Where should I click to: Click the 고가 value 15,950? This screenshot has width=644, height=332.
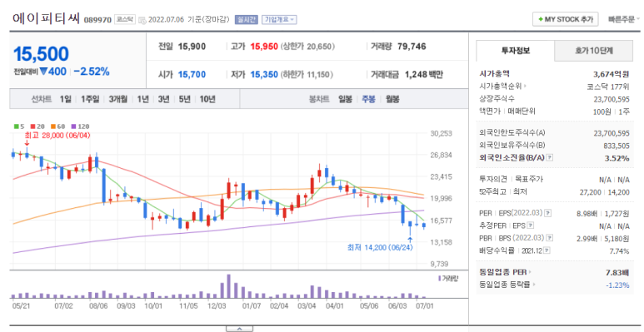264,47
